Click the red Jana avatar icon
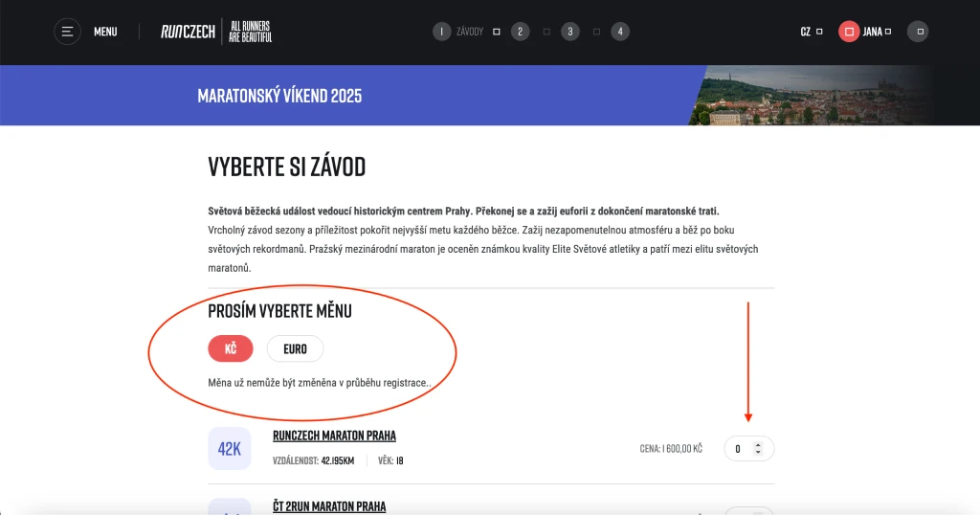This screenshot has height=515, width=980. [849, 32]
